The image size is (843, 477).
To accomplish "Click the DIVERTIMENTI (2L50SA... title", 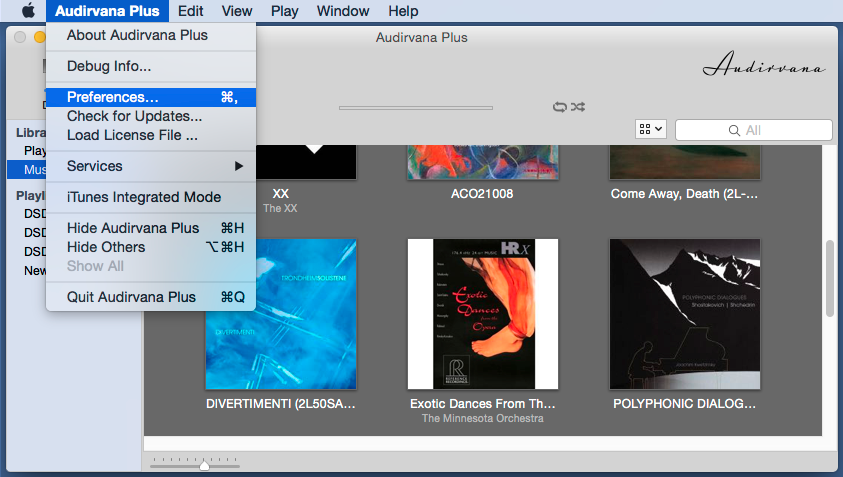I will coord(281,404).
